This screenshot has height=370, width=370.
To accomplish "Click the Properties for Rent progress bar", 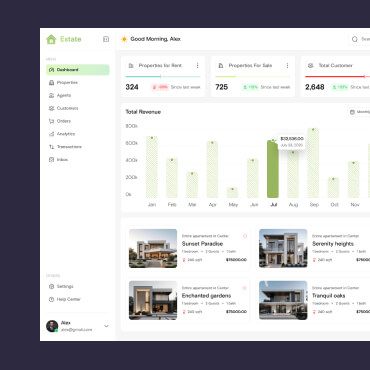I will click(x=163, y=77).
